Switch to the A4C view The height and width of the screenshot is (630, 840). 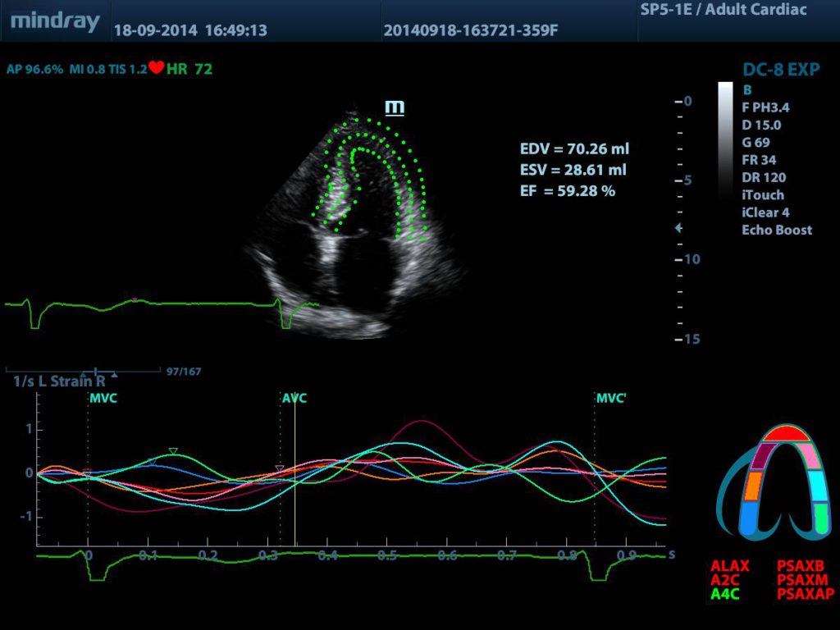click(x=725, y=593)
